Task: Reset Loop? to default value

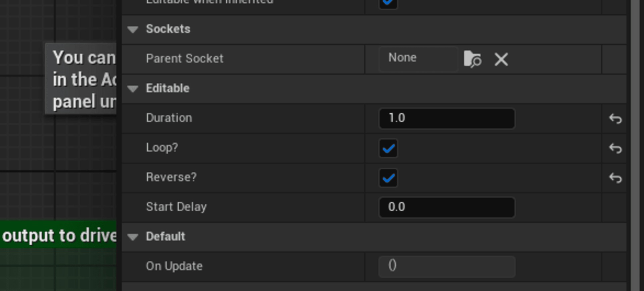Action: pyautogui.click(x=615, y=148)
